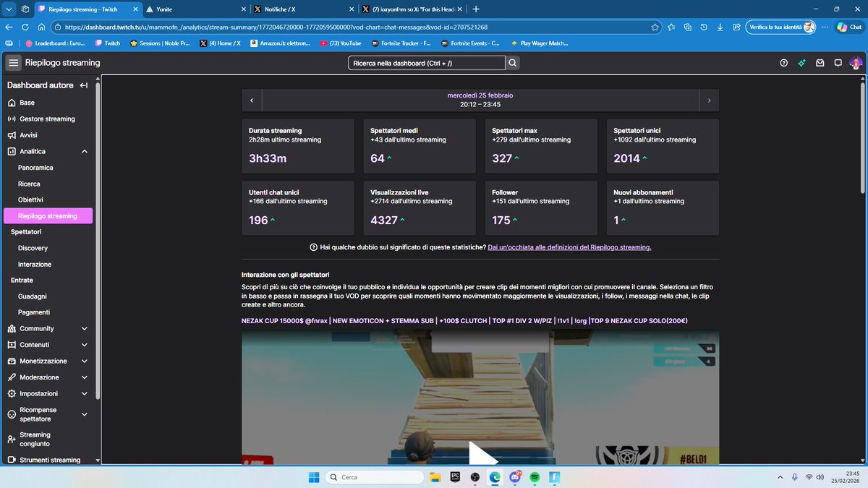Click the Share icon in Edge toolbar
Image resolution: width=868 pixels, height=488 pixels.
pos(736,27)
